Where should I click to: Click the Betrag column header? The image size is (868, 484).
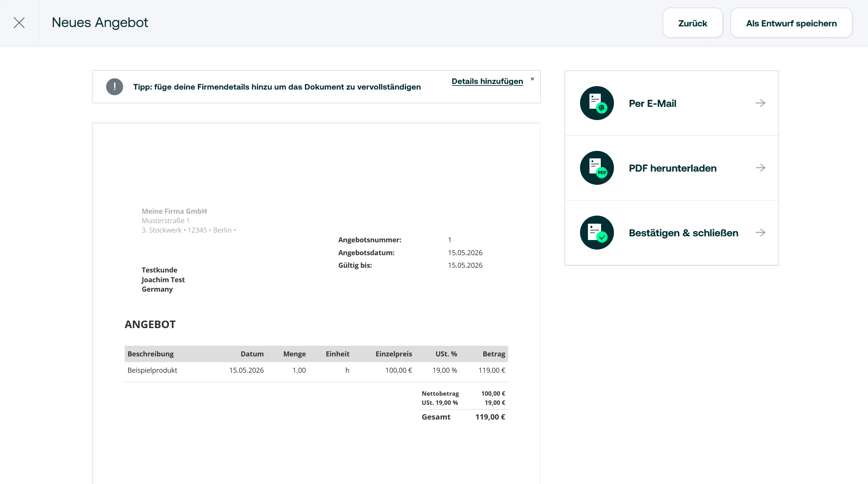point(494,354)
